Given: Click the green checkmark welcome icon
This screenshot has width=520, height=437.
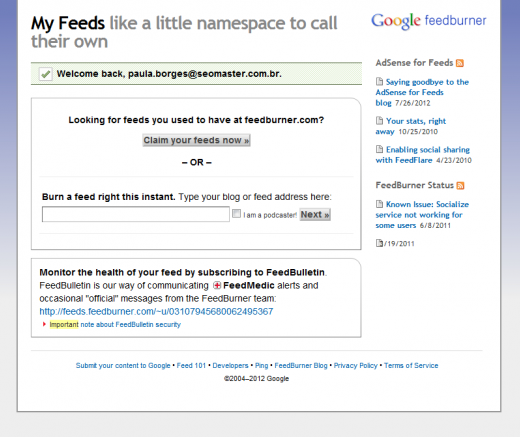Looking at the screenshot, I should (45, 74).
